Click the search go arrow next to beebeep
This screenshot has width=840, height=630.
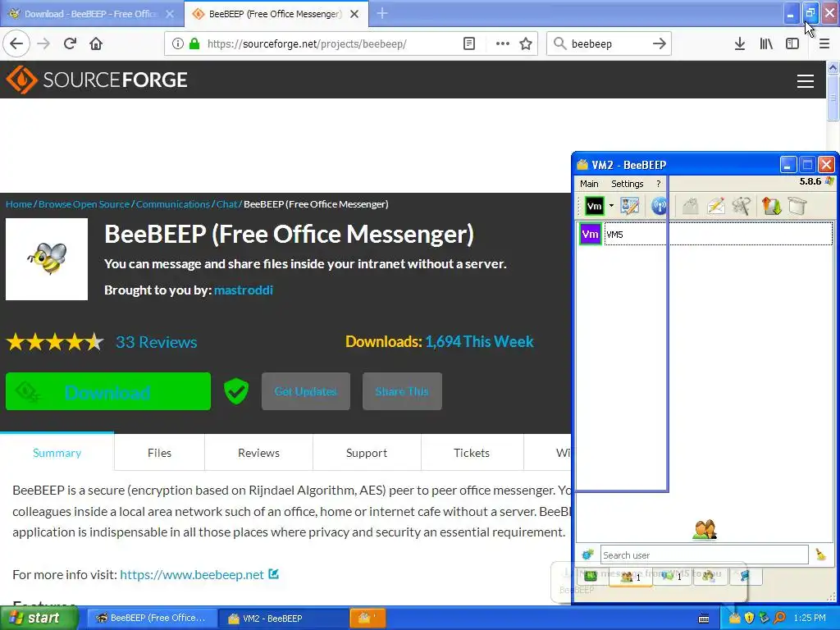(660, 43)
